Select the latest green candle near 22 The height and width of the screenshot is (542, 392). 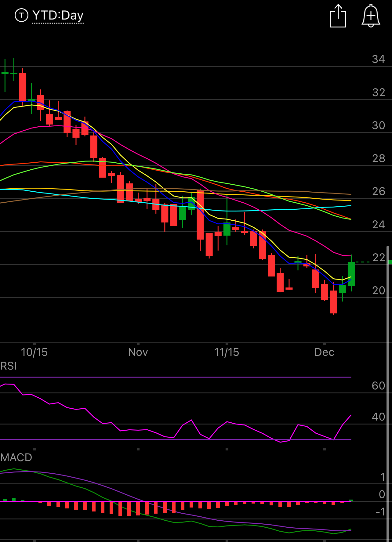(x=351, y=274)
